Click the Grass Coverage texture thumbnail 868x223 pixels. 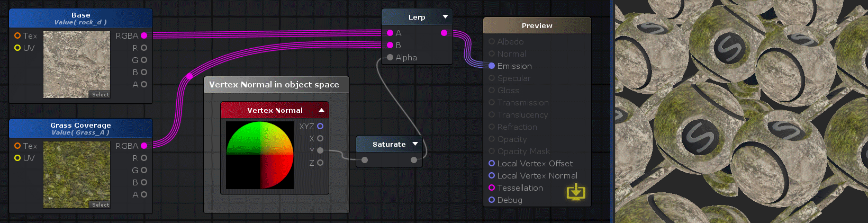coord(77,175)
